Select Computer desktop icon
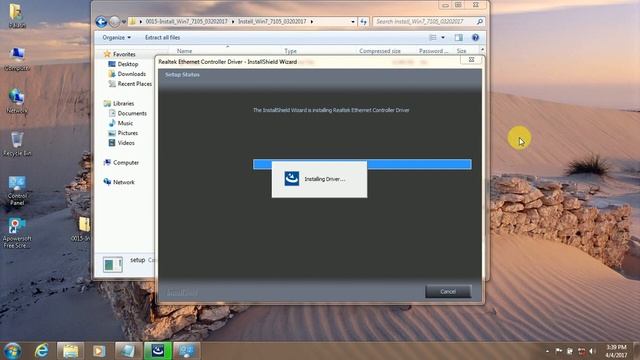The image size is (640, 360). [x=17, y=59]
